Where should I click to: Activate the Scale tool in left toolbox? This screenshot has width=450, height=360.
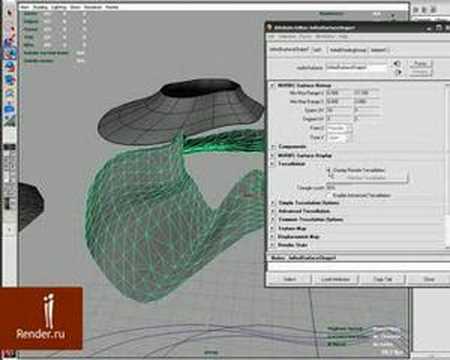coord(10,80)
